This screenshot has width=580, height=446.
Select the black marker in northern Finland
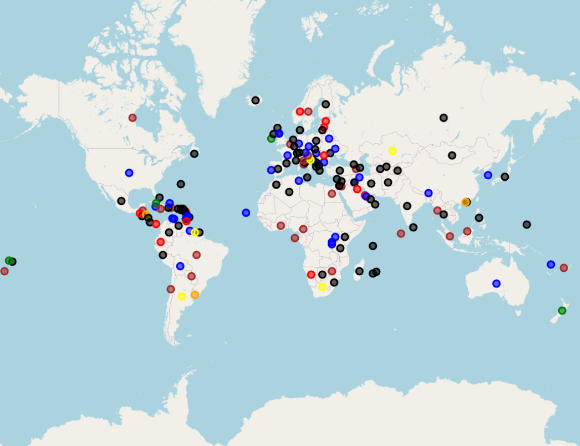coord(326,104)
